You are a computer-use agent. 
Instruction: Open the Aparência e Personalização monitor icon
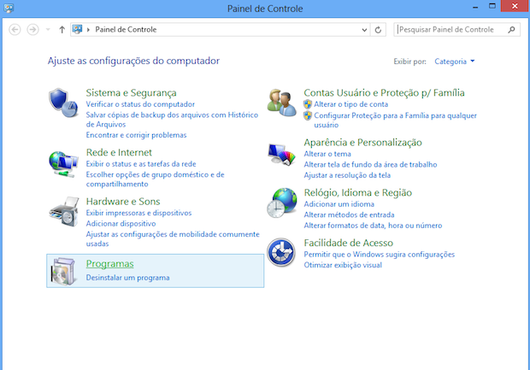point(282,154)
